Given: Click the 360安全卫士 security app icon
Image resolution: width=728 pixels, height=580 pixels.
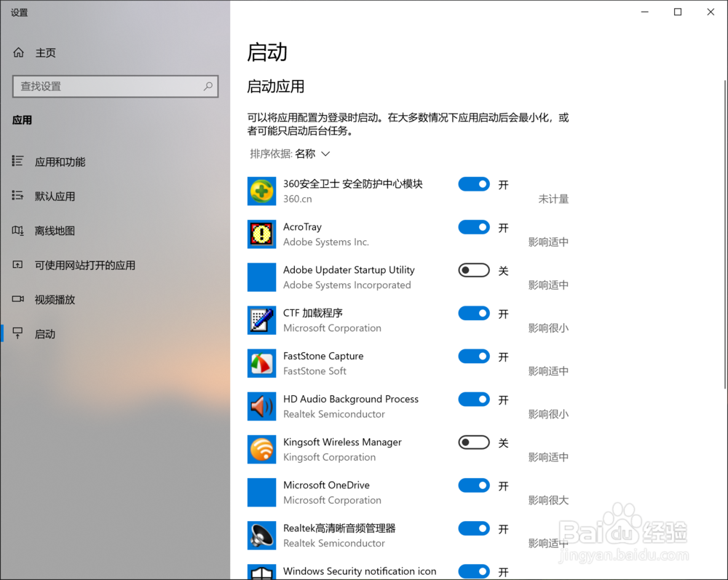Looking at the screenshot, I should [261, 191].
